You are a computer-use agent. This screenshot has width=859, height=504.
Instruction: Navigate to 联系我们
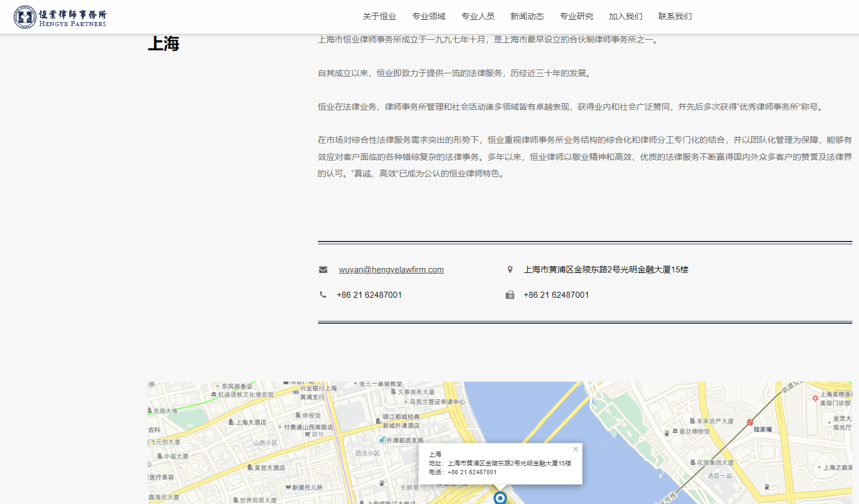click(x=674, y=16)
